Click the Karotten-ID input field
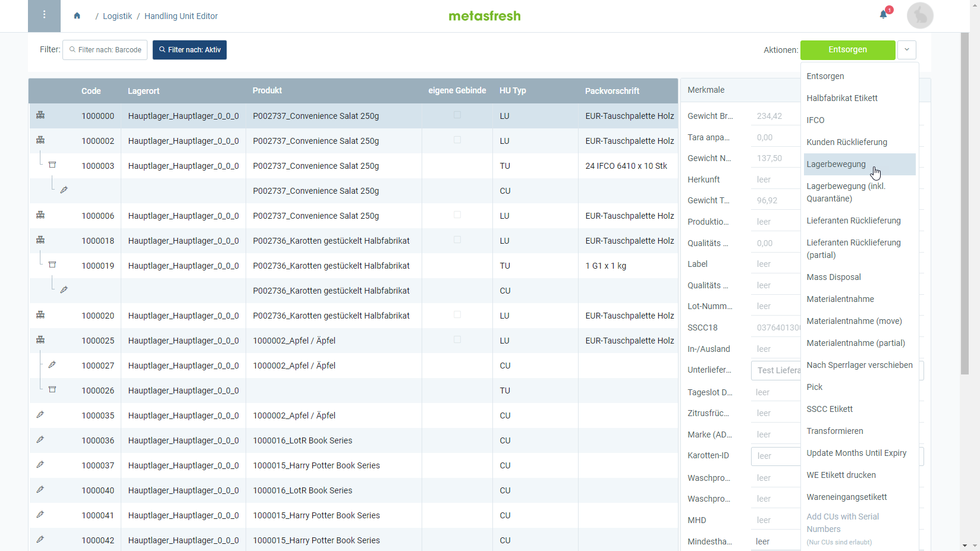This screenshot has width=980, height=551. click(775, 456)
